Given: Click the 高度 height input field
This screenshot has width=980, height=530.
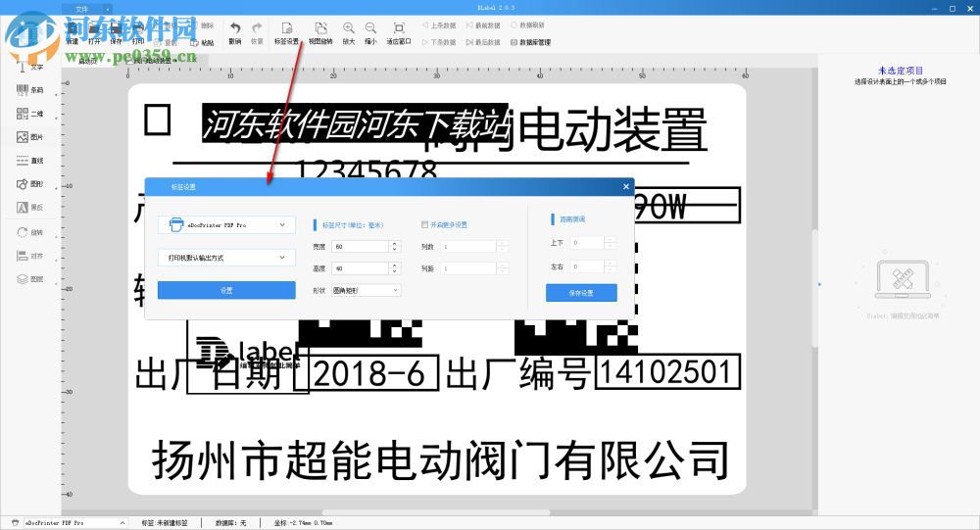Looking at the screenshot, I should tap(361, 268).
